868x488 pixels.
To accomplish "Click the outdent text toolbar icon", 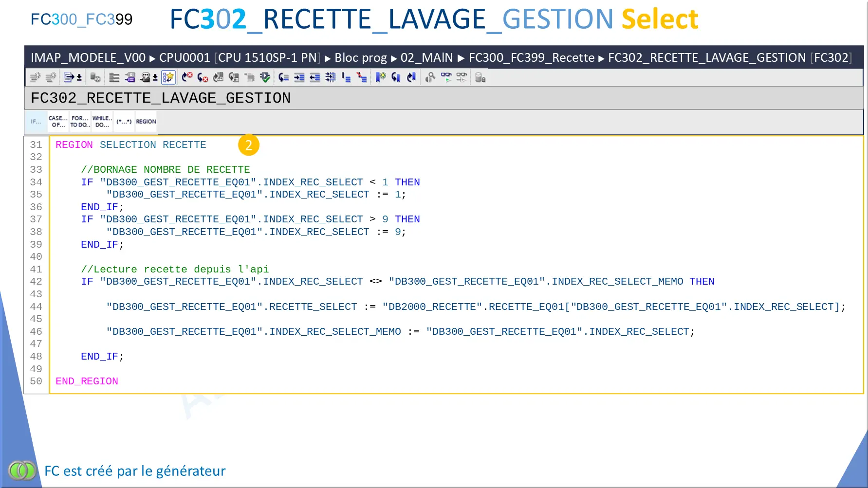I will pyautogui.click(x=315, y=77).
